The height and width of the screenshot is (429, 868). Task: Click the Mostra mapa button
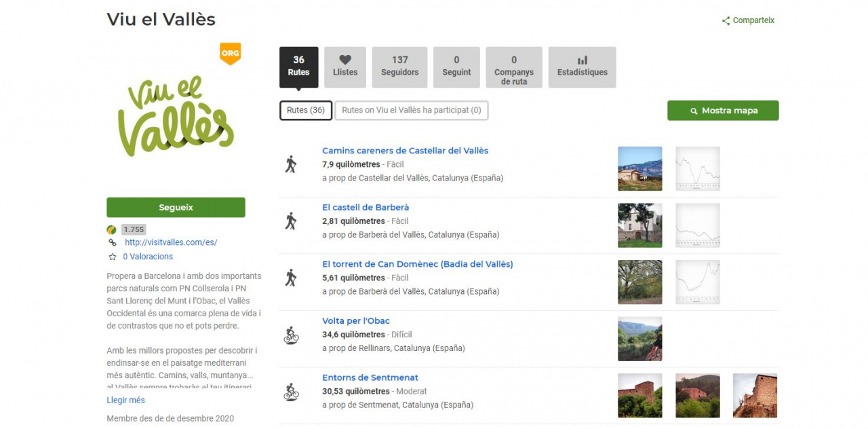pyautogui.click(x=723, y=111)
